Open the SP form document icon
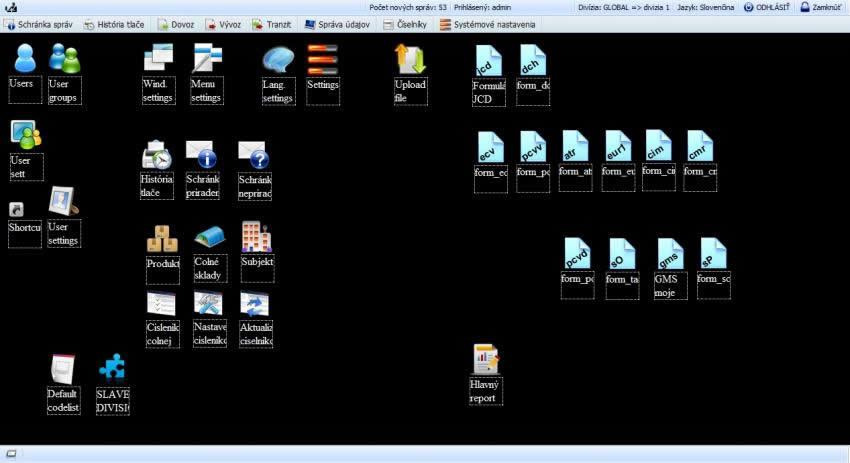This screenshot has width=850, height=463. 713,253
